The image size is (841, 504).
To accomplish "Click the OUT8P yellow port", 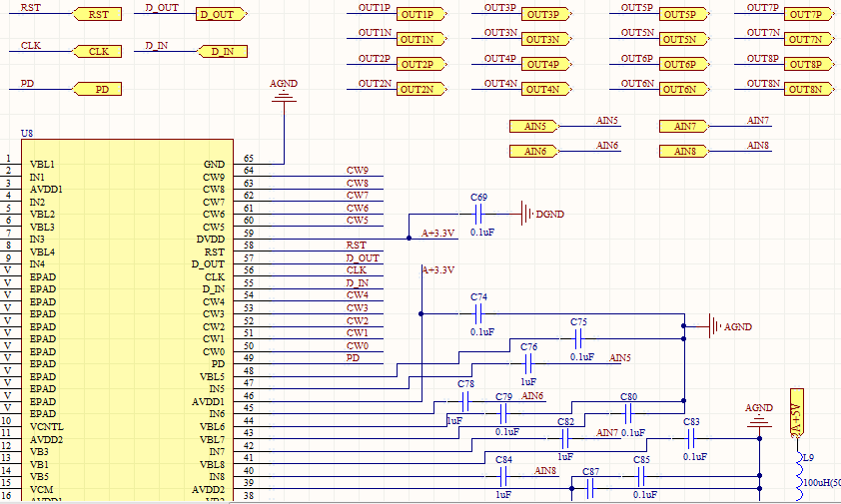I will click(x=809, y=64).
